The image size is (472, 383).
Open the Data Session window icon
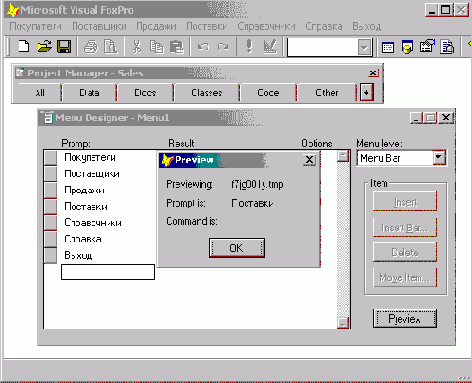407,47
